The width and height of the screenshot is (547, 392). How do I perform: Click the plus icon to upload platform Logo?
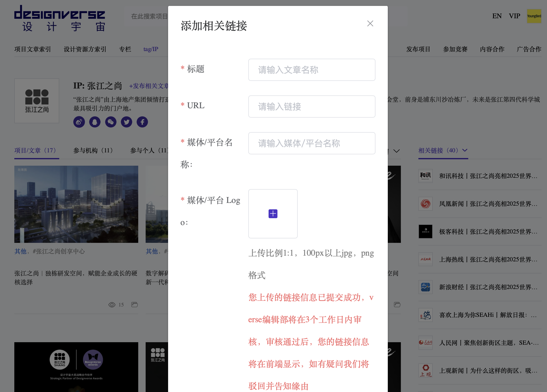[273, 214]
